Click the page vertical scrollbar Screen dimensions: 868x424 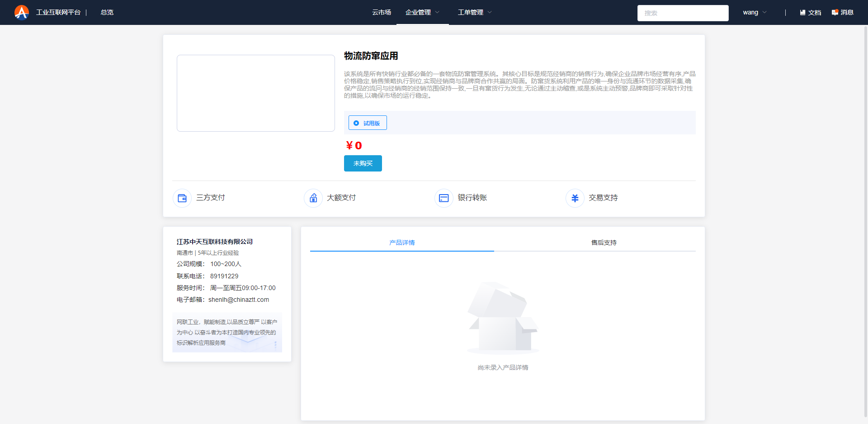(x=865, y=222)
